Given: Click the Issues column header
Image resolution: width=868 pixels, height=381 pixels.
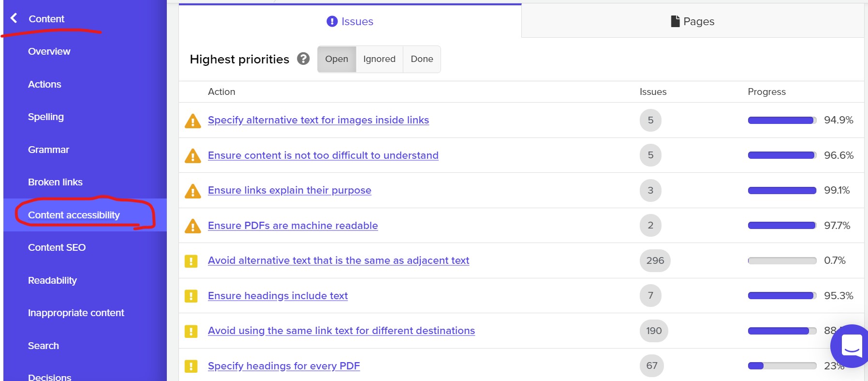Looking at the screenshot, I should [x=653, y=91].
